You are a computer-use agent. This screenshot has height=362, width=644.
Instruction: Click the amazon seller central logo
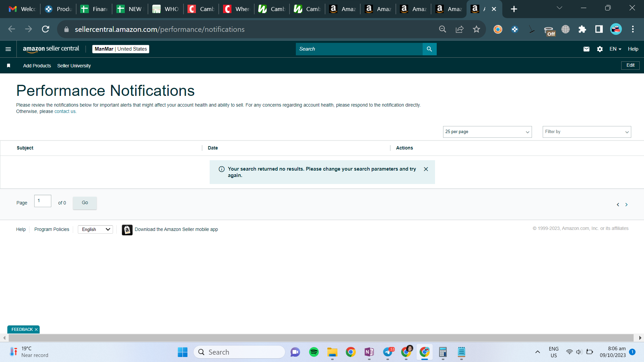[x=51, y=49]
